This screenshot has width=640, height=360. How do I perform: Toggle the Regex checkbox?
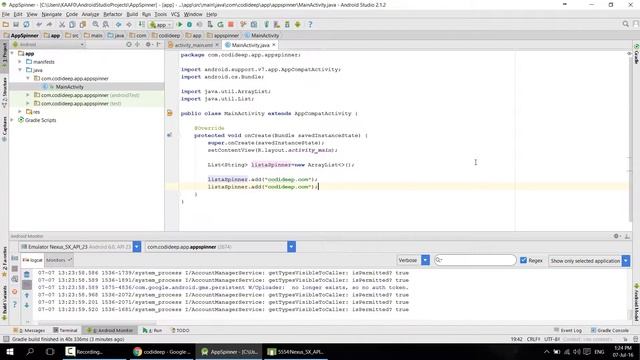[523, 260]
